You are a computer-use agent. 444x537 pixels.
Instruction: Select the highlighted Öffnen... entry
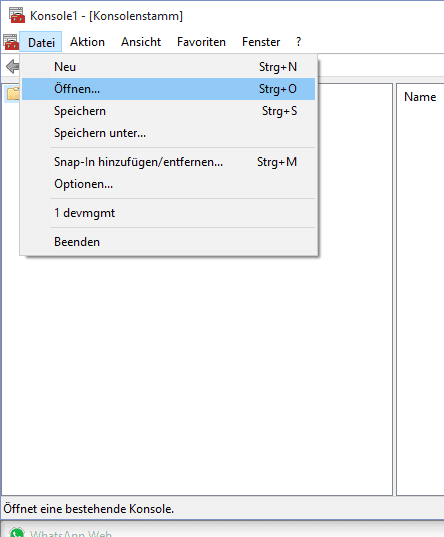tap(169, 89)
